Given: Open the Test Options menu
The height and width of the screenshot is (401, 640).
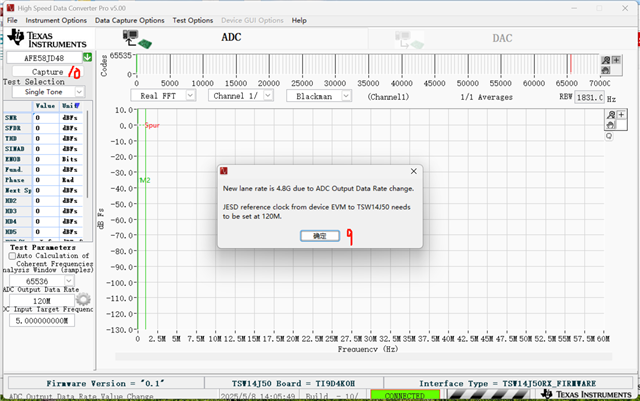Looking at the screenshot, I should click(x=193, y=20).
